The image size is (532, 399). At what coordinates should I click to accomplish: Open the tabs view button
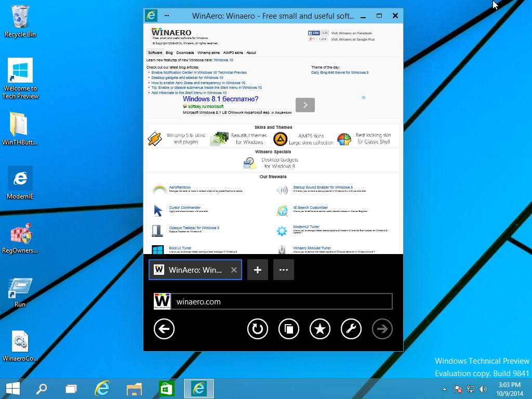289,329
